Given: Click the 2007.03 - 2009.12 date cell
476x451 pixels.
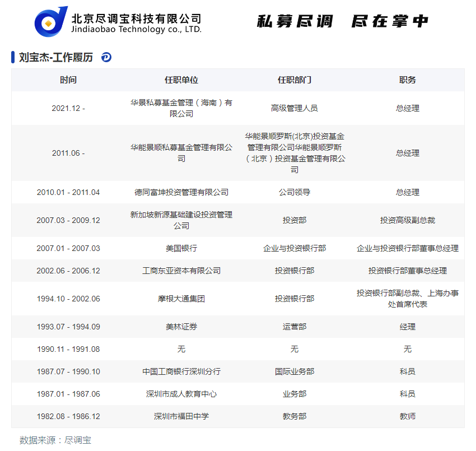Looking at the screenshot, I should (x=68, y=220).
